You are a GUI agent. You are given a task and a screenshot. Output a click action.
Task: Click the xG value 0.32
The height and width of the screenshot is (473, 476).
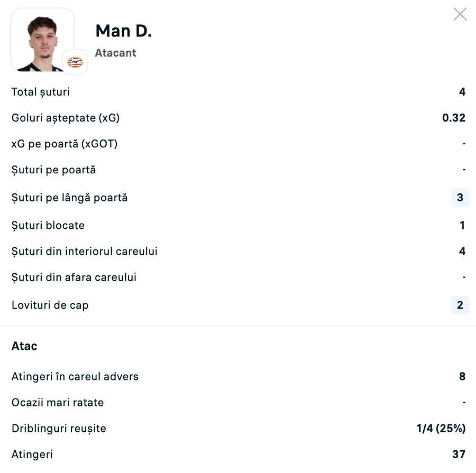pos(453,118)
